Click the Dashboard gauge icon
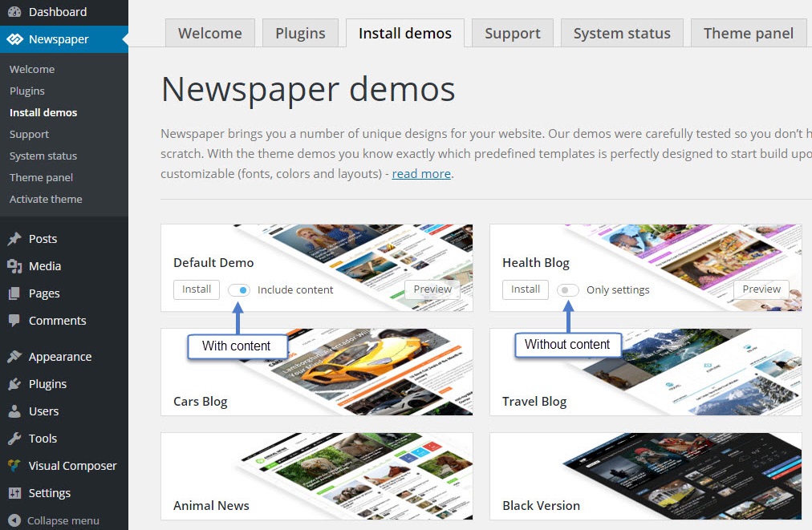This screenshot has width=812, height=530. [x=14, y=11]
